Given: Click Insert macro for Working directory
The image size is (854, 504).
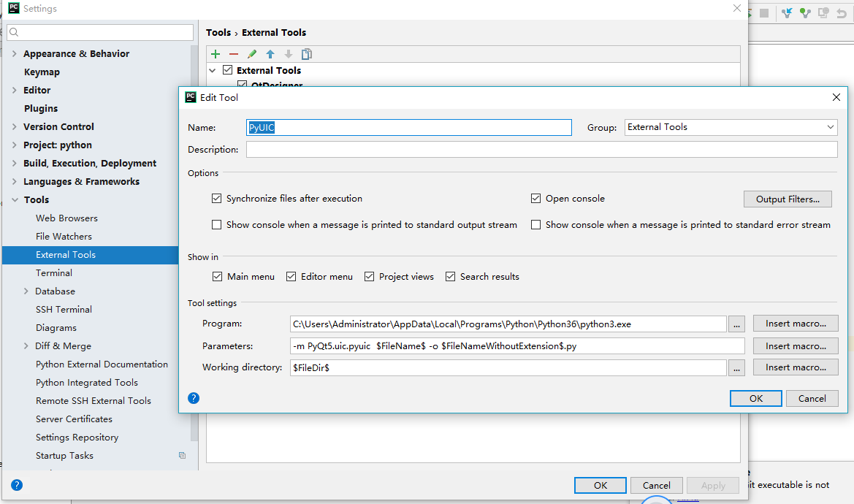Looking at the screenshot, I should (796, 367).
